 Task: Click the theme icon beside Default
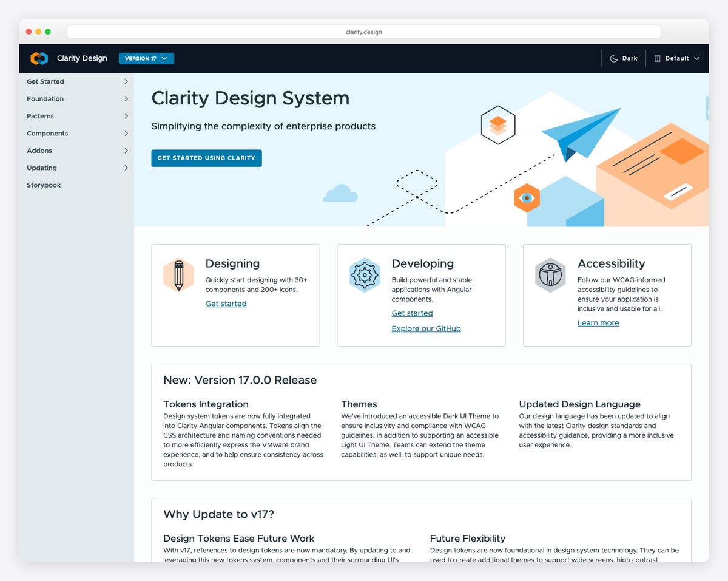(x=658, y=58)
